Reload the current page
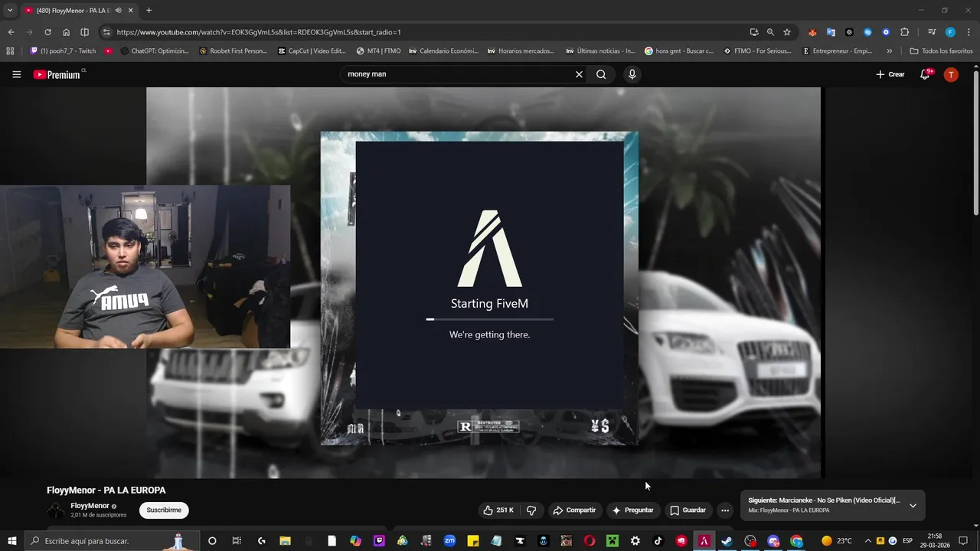The image size is (980, 551). pyautogui.click(x=47, y=32)
